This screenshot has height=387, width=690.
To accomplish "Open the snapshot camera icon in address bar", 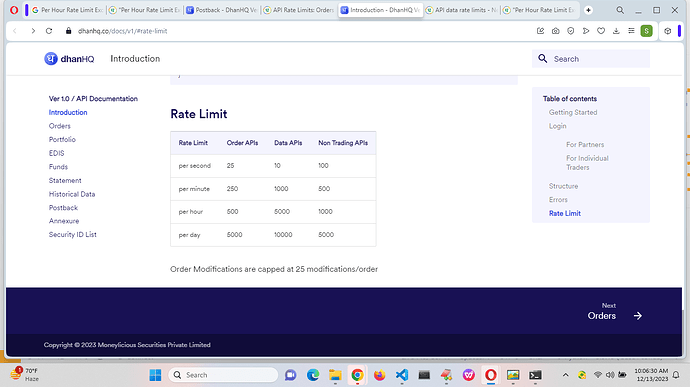I will [x=555, y=31].
